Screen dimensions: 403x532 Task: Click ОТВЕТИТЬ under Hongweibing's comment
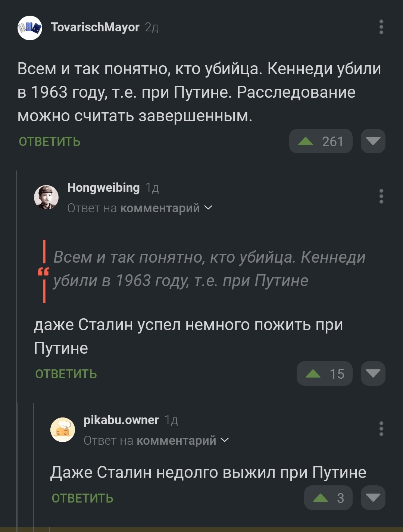(x=66, y=374)
